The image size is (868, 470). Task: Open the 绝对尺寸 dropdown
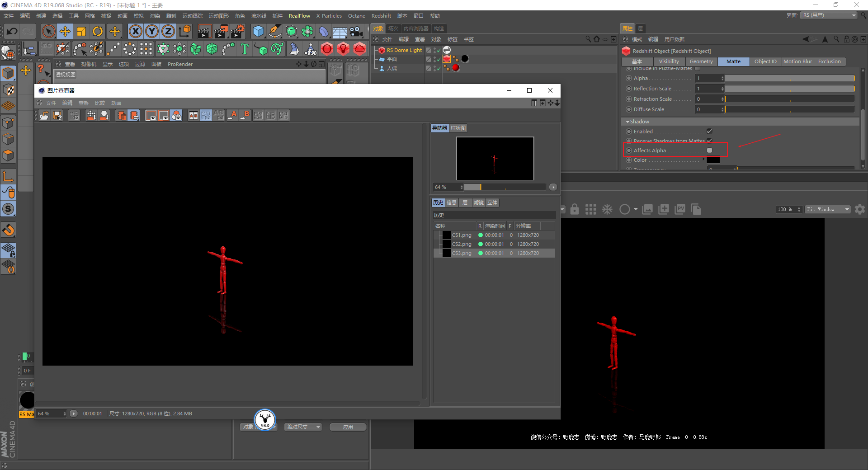click(x=303, y=427)
